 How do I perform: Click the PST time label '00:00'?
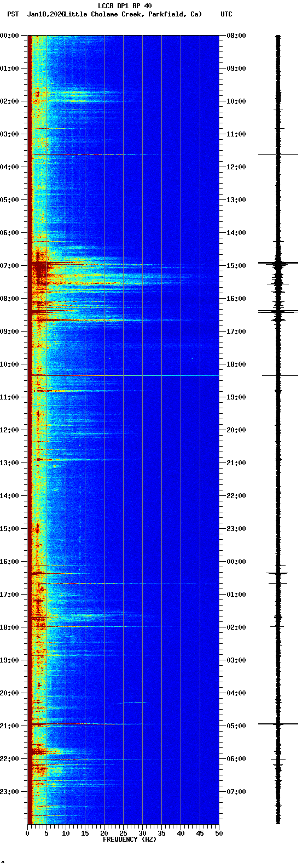coord(9,36)
